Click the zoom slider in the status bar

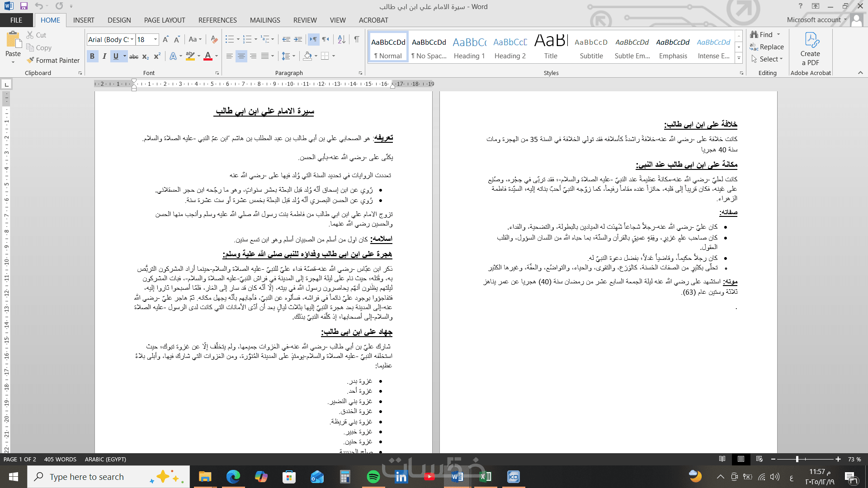(x=797, y=459)
